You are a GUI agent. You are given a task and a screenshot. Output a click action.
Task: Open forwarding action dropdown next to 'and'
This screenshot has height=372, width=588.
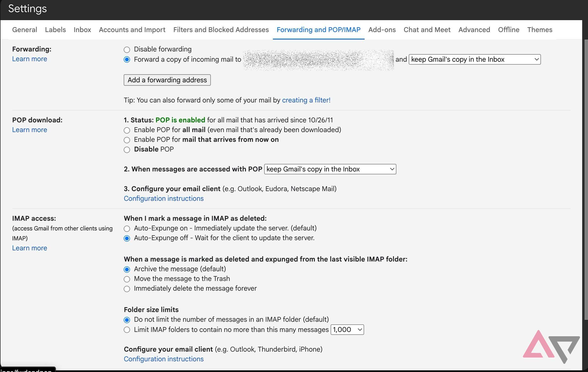tap(475, 59)
